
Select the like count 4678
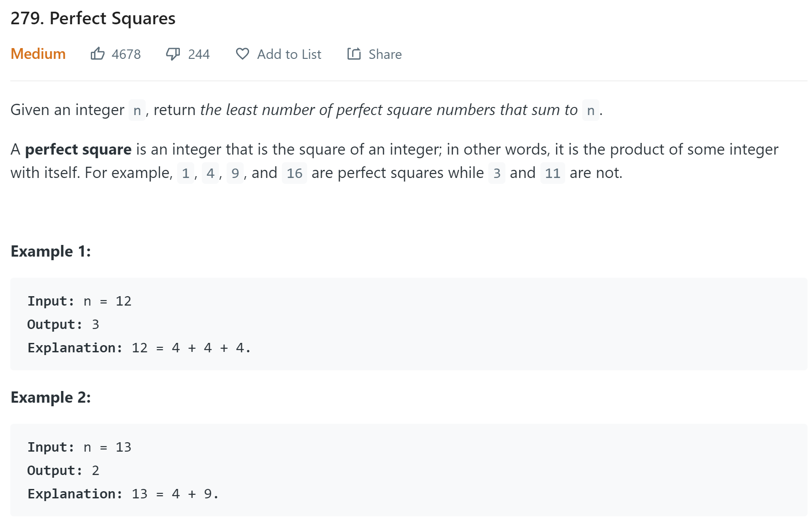tap(126, 54)
